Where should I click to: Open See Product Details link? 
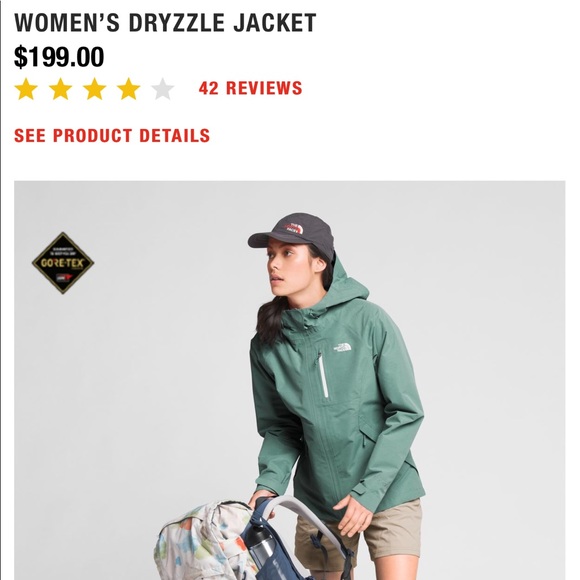click(112, 135)
